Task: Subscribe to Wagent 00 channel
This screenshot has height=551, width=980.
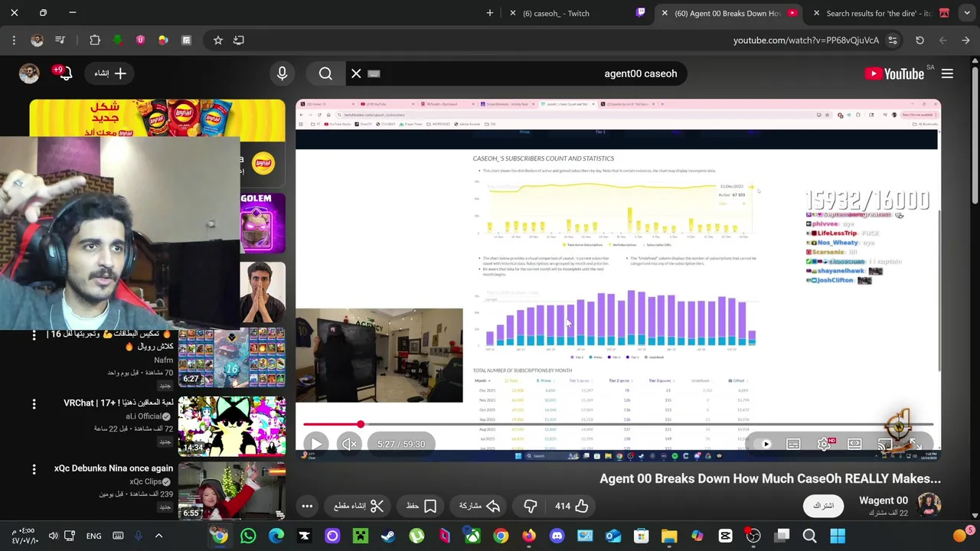Action: 823,506
